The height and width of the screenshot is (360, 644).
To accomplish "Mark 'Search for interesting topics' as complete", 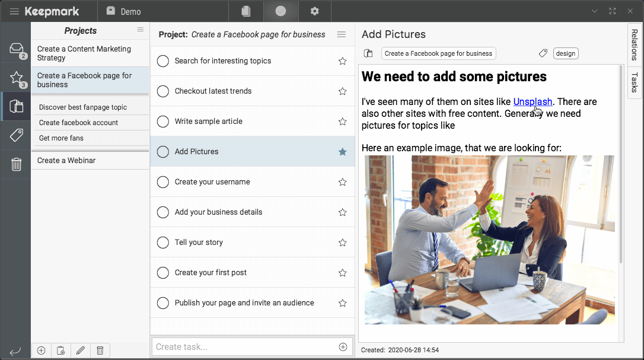I will coord(163,61).
